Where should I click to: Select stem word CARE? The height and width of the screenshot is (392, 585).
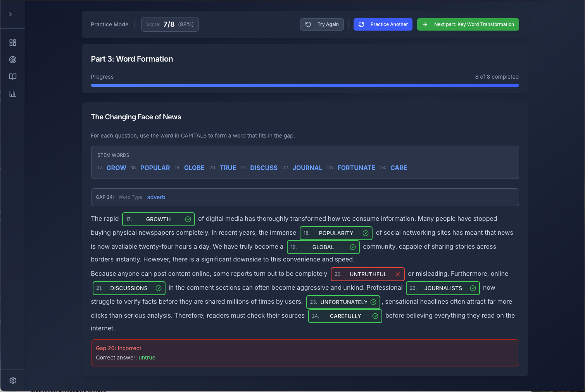point(399,168)
